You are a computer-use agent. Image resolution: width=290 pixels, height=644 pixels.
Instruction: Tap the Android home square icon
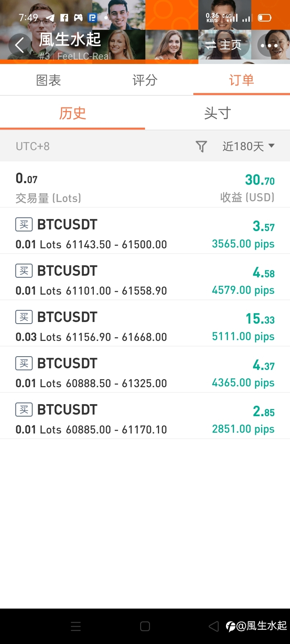click(x=145, y=626)
